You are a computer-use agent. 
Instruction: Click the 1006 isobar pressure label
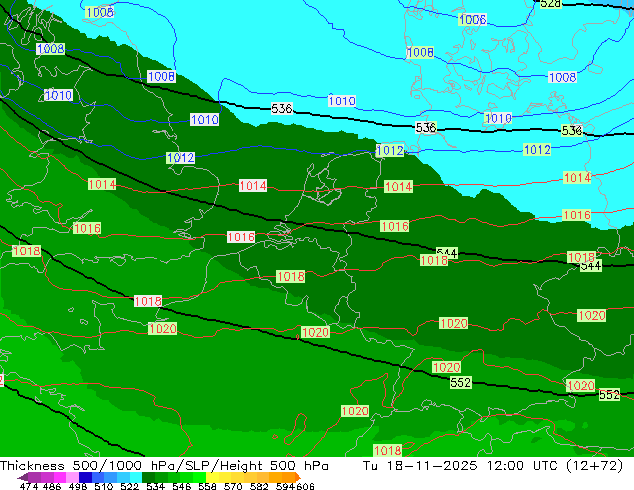pos(472,19)
